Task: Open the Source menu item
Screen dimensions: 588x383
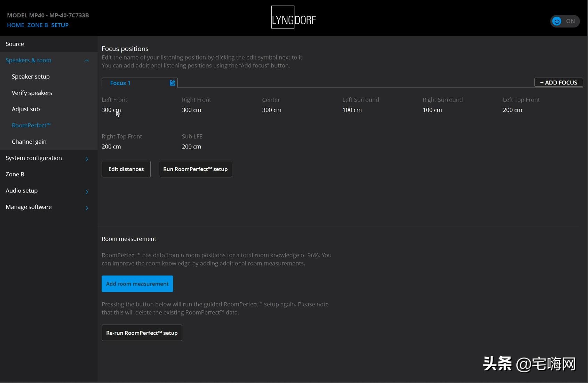Action: 15,44
